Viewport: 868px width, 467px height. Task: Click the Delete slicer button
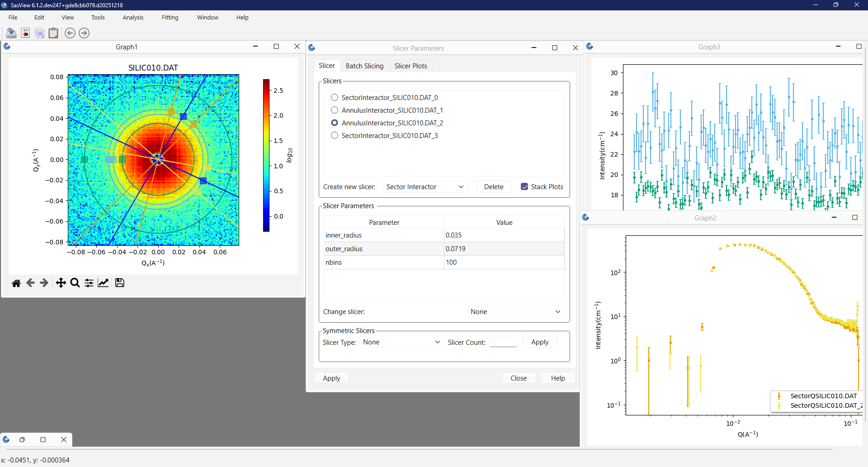(494, 186)
